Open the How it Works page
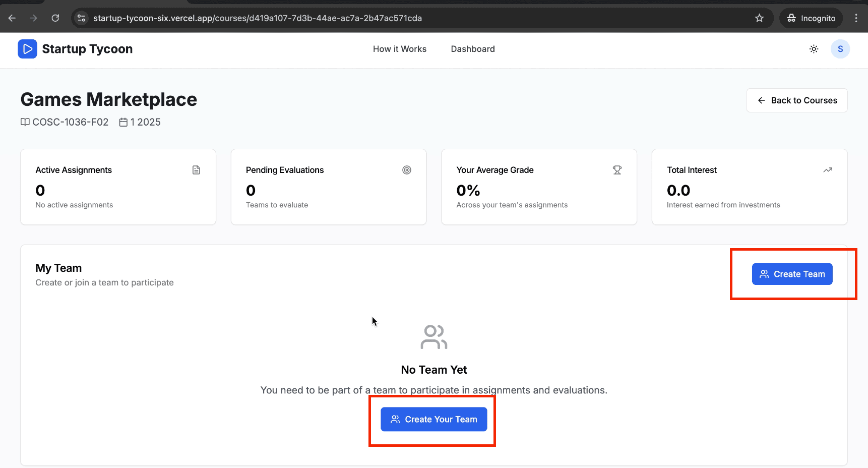This screenshot has height=468, width=868. [x=400, y=49]
